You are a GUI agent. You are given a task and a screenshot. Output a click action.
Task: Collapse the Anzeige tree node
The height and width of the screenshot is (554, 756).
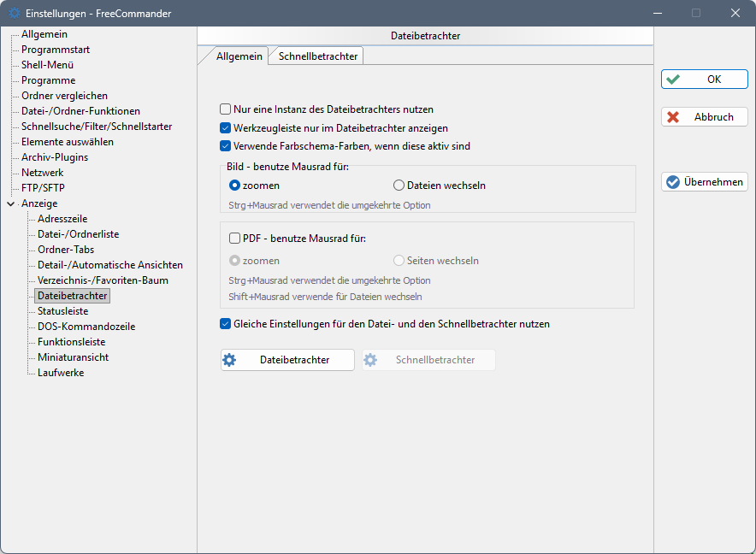click(x=10, y=203)
